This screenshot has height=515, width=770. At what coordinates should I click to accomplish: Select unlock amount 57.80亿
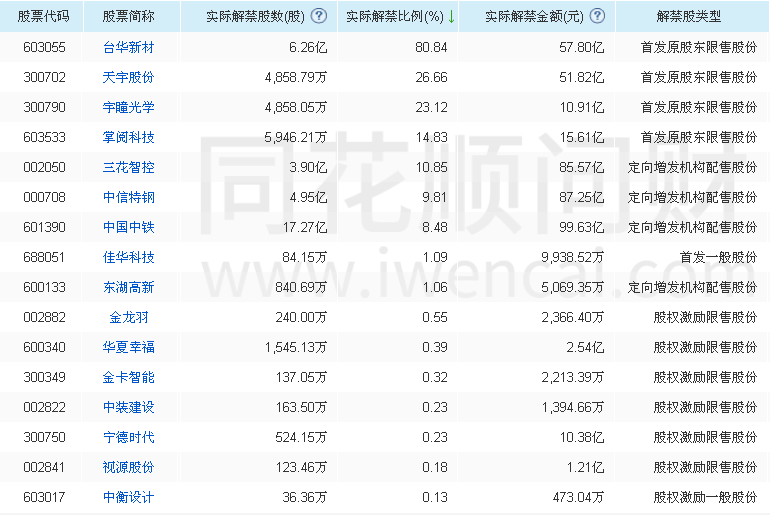click(x=581, y=47)
